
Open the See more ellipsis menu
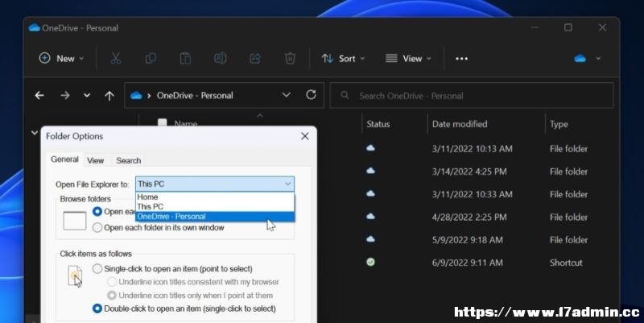click(461, 59)
